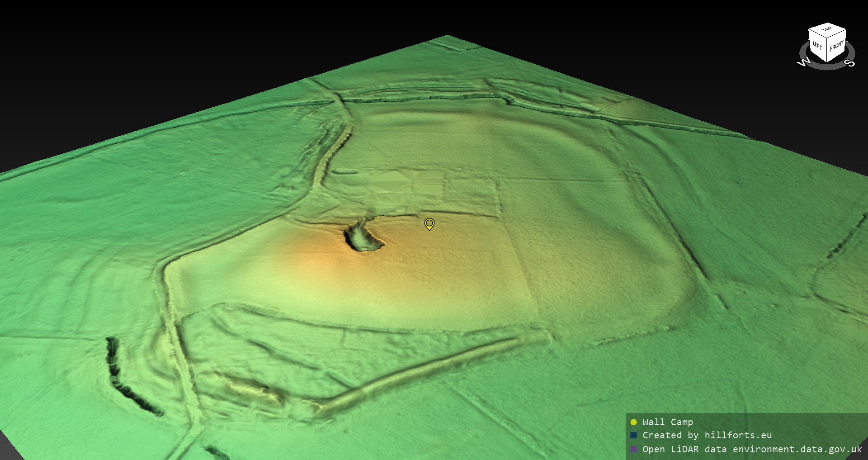Click the TOP face of the view cube
The image size is (868, 460).
tap(827, 29)
